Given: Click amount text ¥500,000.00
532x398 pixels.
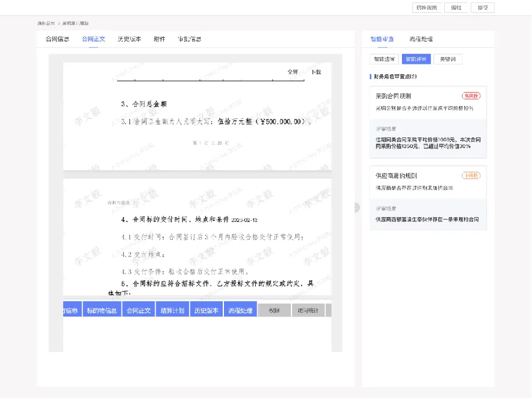Looking at the screenshot, I should coord(280,121).
